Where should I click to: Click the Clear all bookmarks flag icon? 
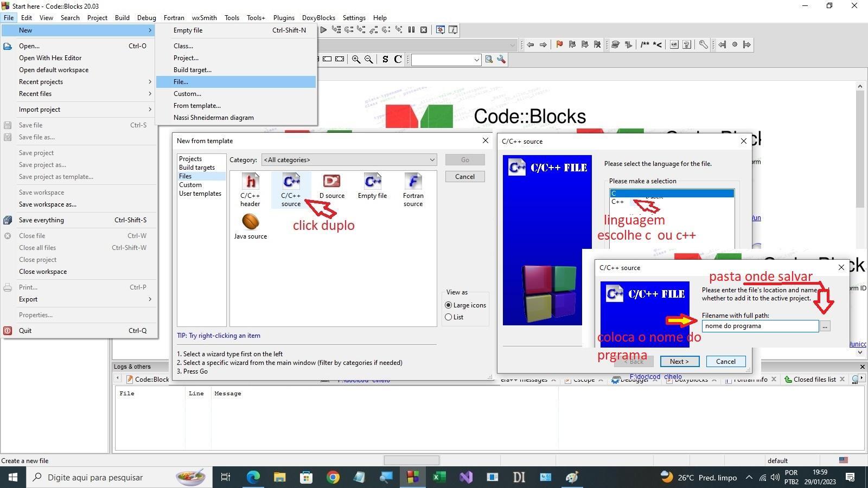597,44
